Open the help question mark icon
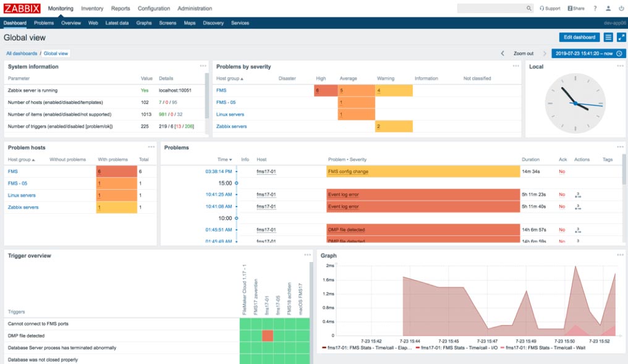 [595, 9]
